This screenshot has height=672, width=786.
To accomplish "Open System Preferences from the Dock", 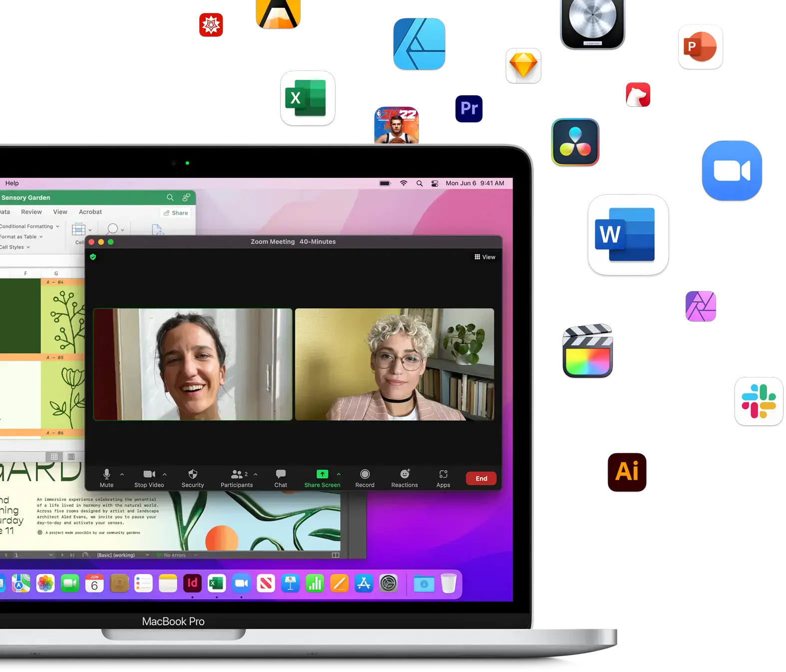I will 389,583.
